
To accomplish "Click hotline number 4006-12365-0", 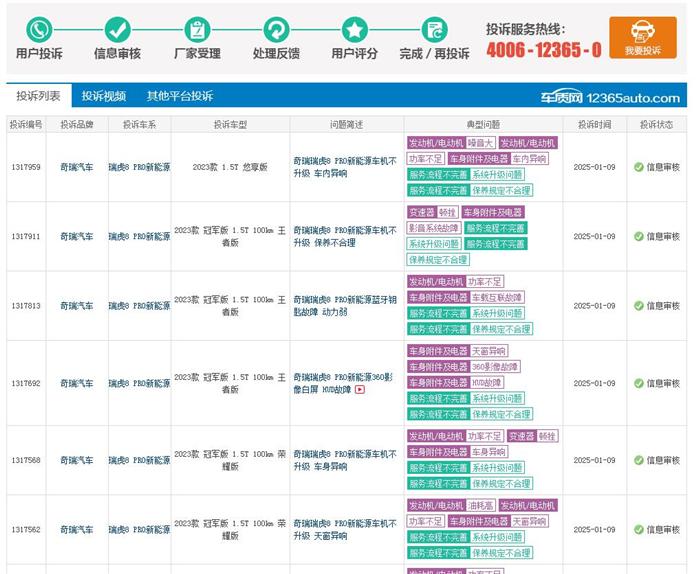I will click(544, 50).
